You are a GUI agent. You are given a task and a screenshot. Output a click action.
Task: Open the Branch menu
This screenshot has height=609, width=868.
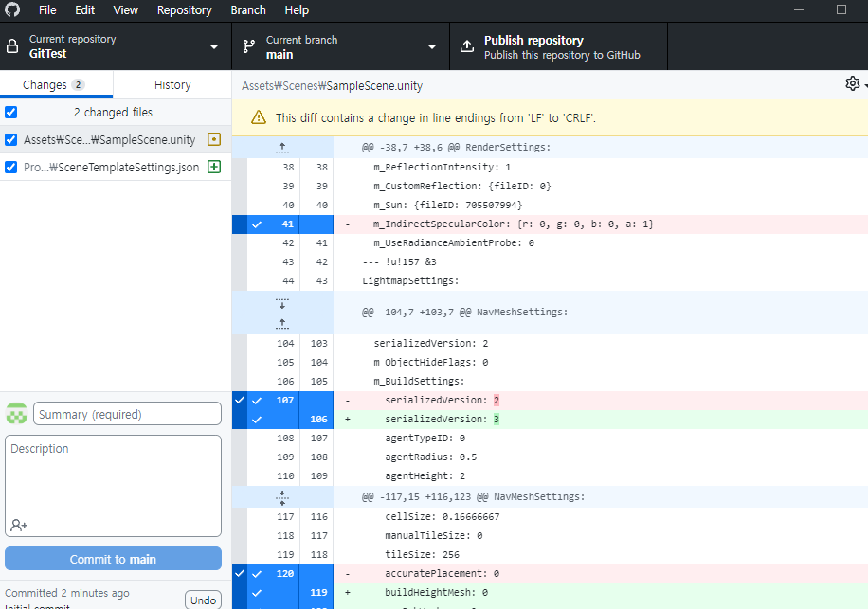pos(248,10)
